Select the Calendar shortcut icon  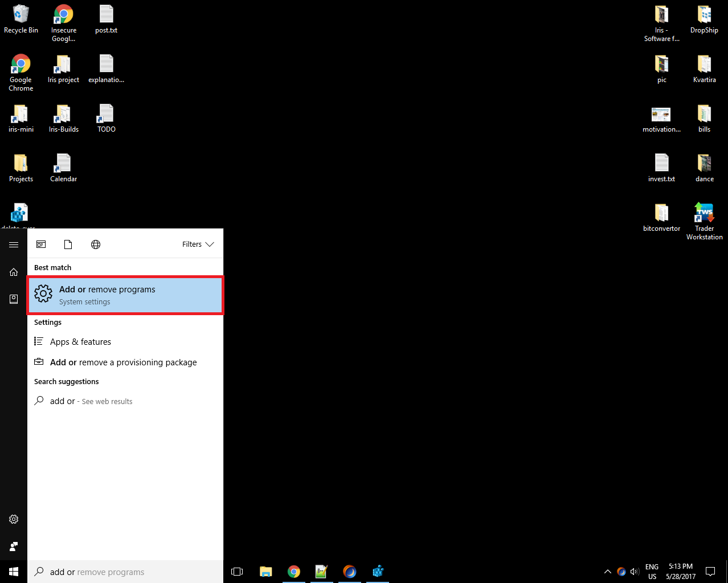63,168
